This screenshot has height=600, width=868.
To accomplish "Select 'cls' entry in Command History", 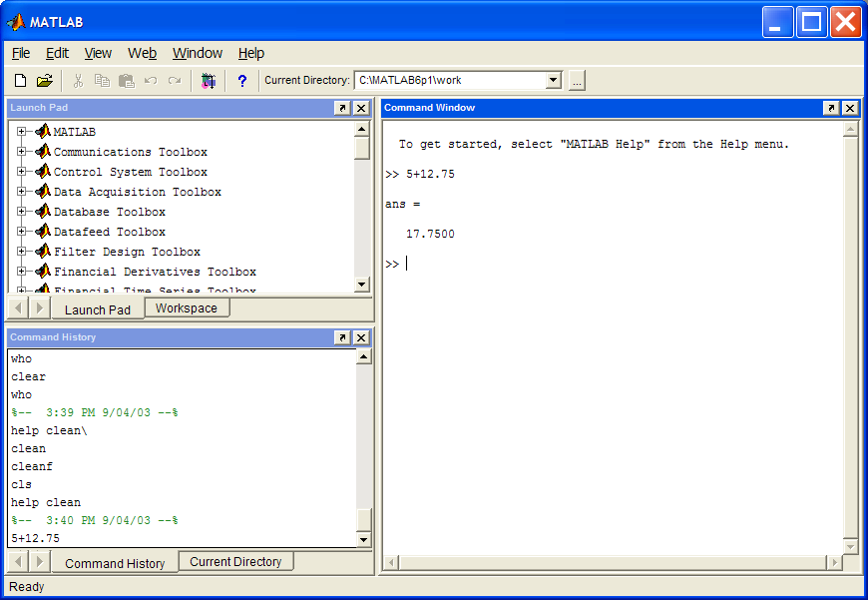I will [21, 484].
